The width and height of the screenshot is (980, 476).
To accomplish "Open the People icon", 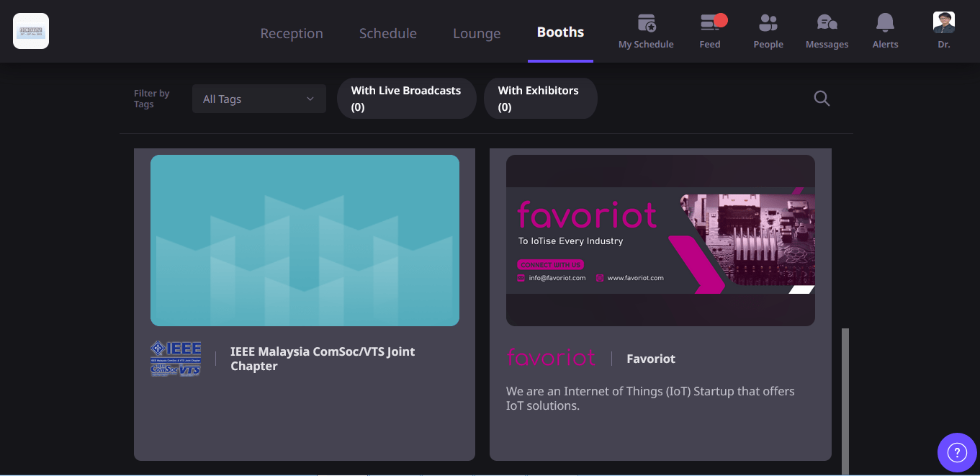I will pos(768,23).
